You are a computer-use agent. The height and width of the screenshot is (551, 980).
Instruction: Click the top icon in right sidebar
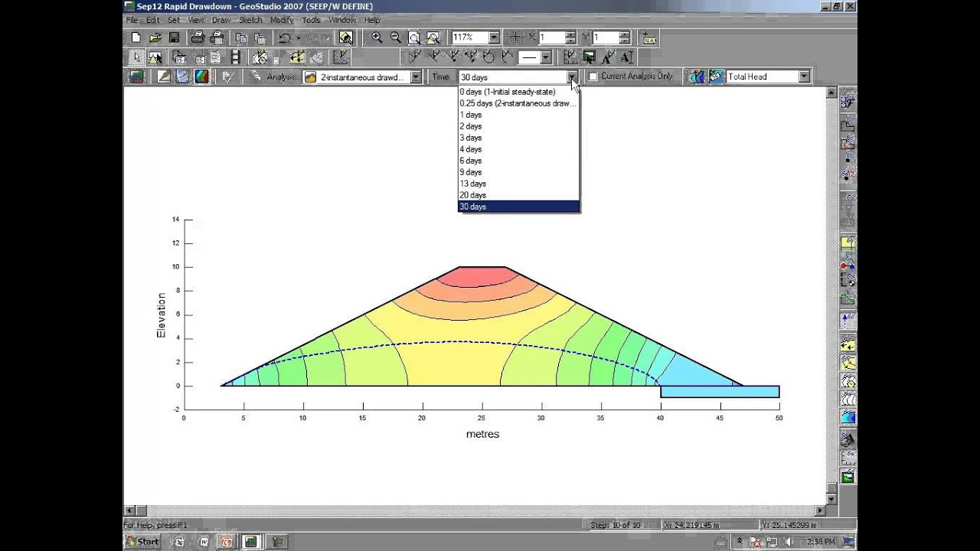pyautogui.click(x=848, y=100)
